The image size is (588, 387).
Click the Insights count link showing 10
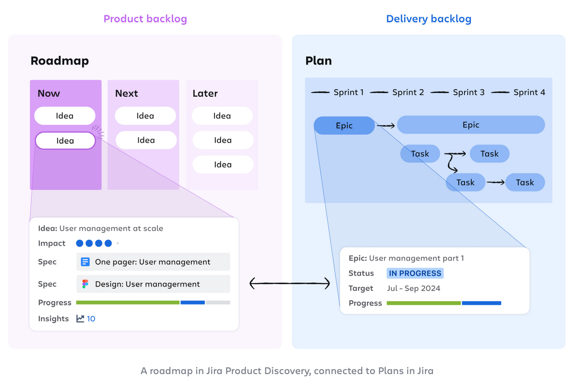click(x=91, y=318)
